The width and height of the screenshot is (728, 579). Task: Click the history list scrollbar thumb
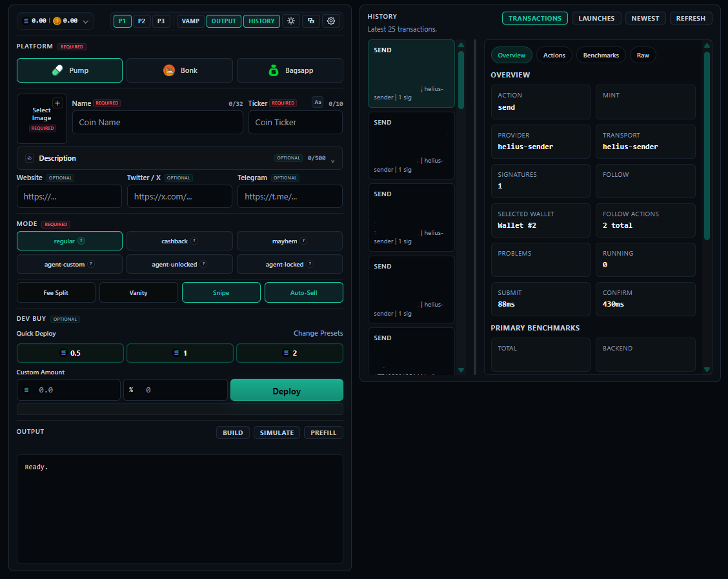(461, 80)
